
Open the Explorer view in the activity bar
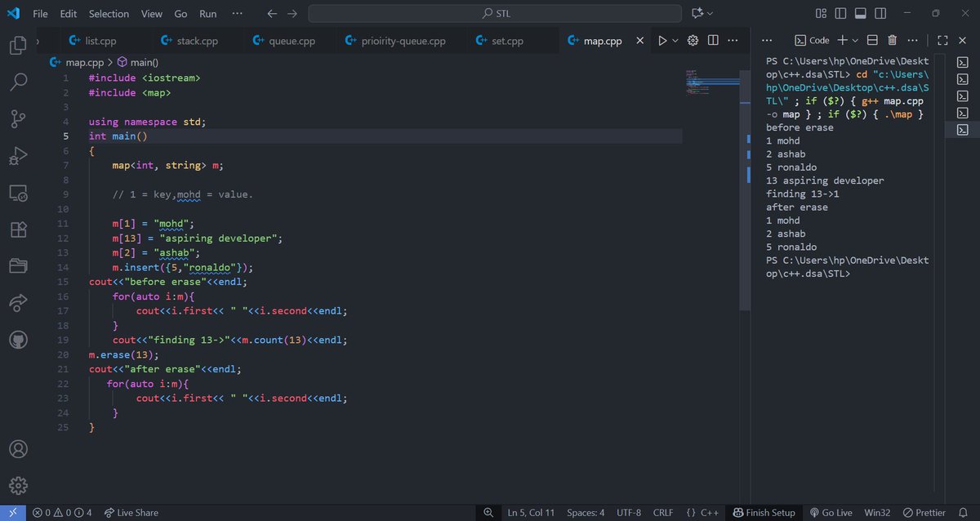(x=18, y=46)
